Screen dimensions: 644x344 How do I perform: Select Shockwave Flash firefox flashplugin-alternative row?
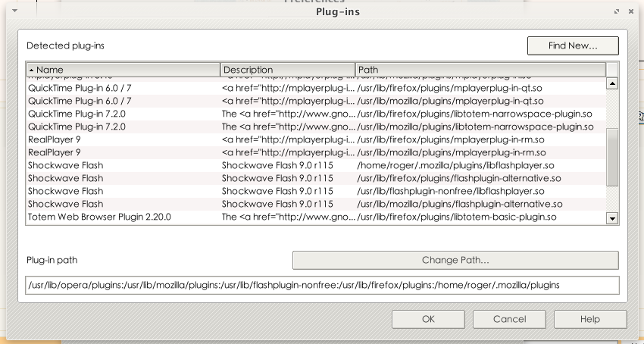pyautogui.click(x=316, y=178)
